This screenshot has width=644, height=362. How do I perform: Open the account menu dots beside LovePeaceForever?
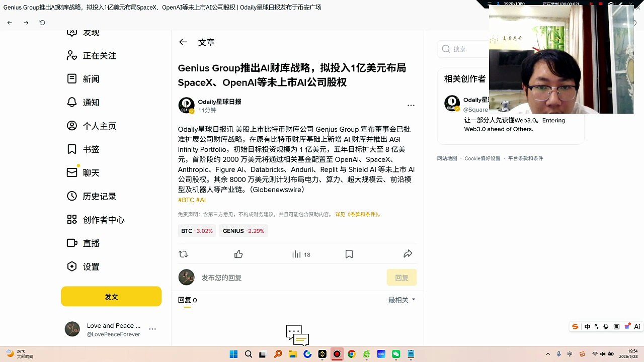pos(152,329)
